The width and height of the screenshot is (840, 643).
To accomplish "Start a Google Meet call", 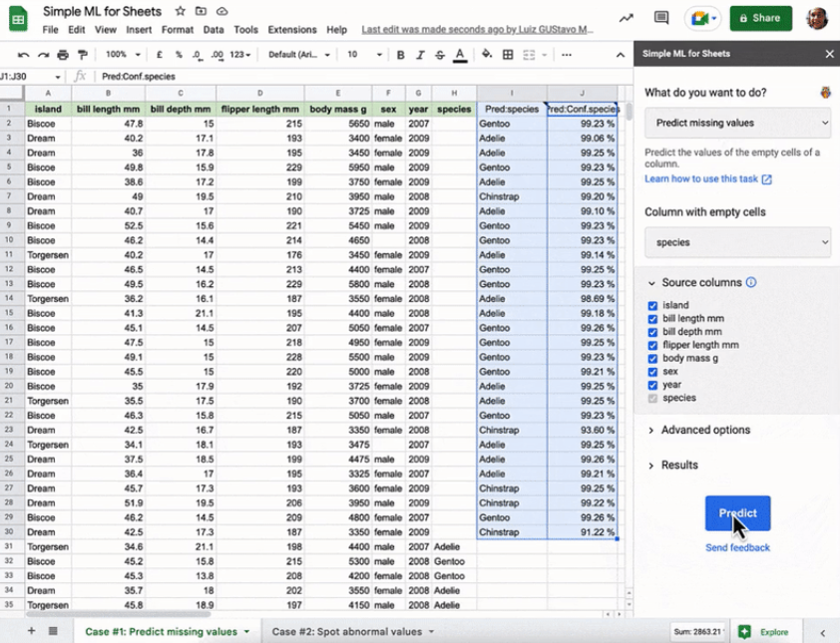I will pos(703,18).
